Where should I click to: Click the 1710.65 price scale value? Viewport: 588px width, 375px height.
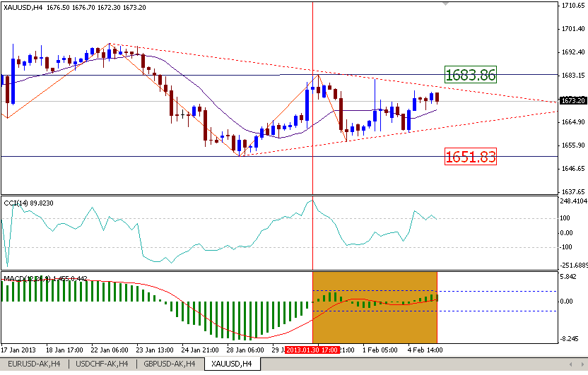point(571,6)
